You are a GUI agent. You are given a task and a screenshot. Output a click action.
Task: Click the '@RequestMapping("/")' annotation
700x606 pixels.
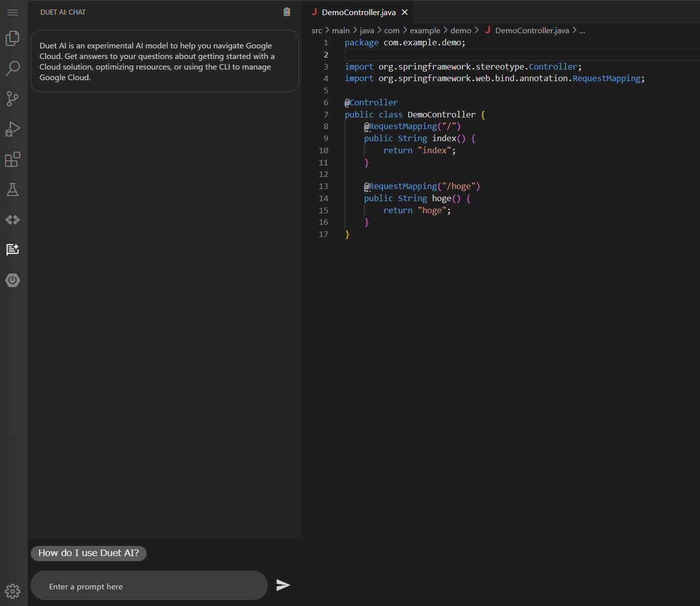click(x=412, y=127)
